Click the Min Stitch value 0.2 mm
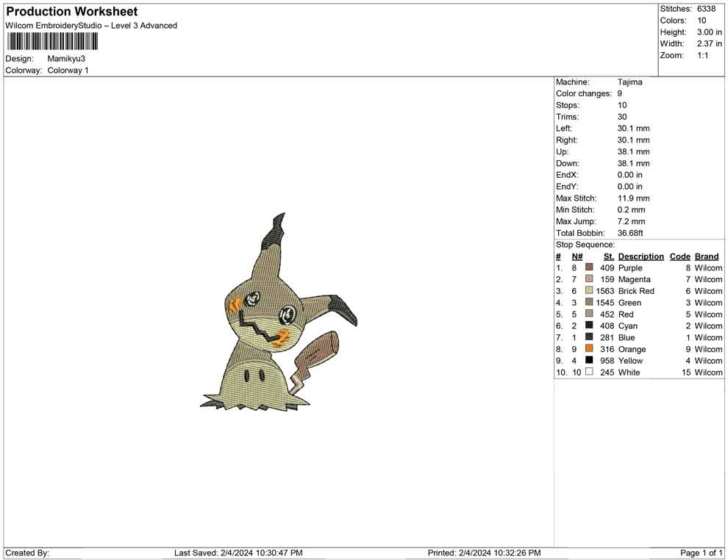Screen dimensions: 728x560 click(631, 209)
